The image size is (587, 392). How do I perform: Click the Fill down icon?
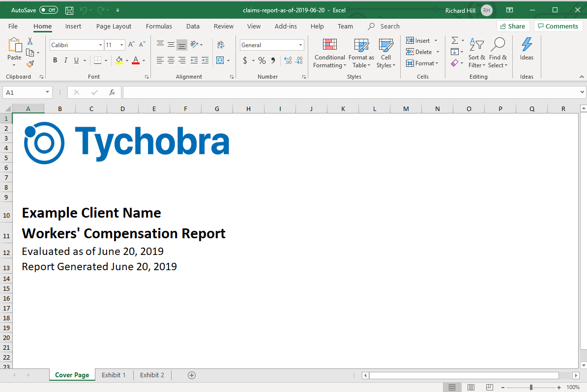[454, 52]
